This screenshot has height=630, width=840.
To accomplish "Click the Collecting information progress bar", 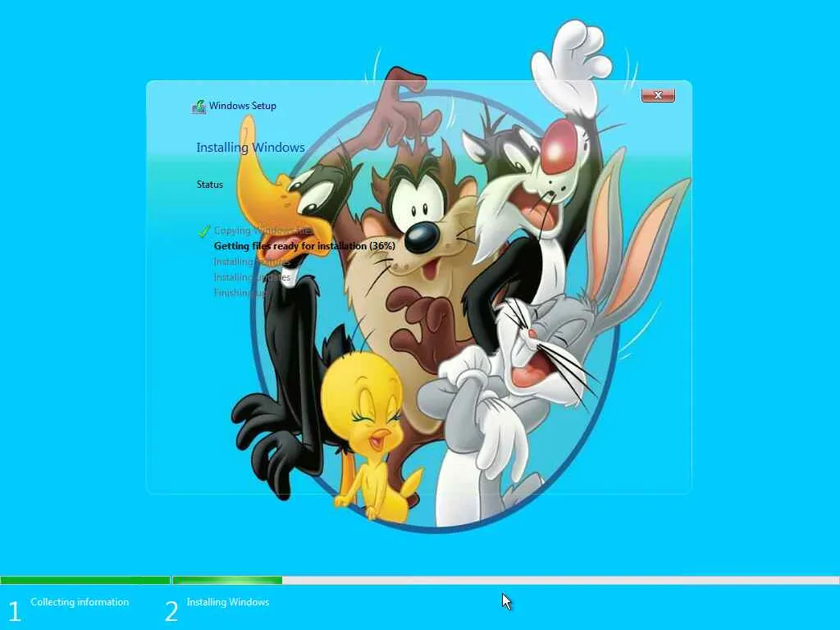I will (x=85, y=580).
